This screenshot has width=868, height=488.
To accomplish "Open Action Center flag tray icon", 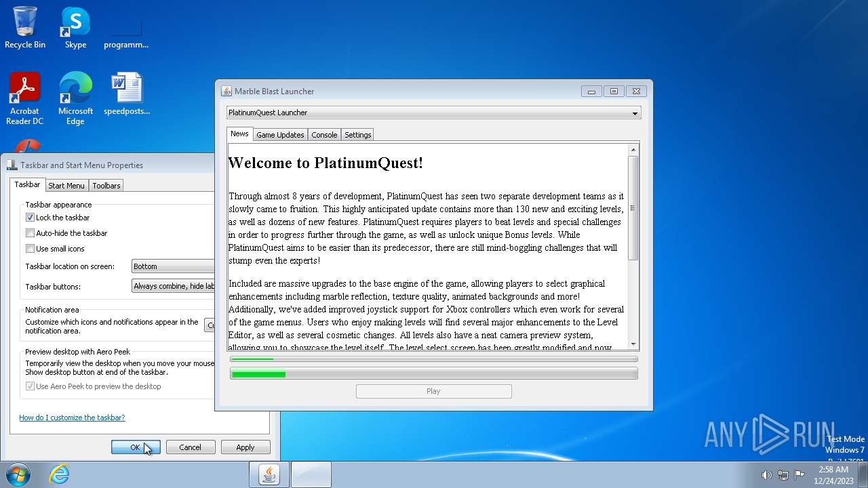I will point(800,475).
